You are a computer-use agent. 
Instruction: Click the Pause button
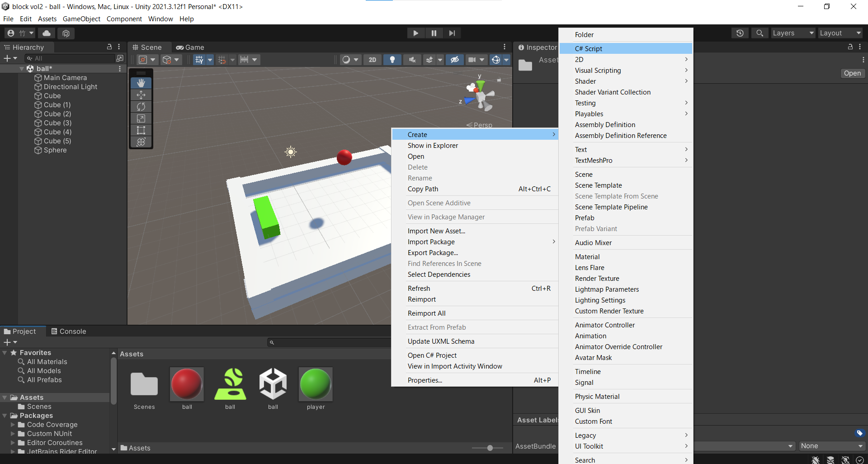[434, 33]
